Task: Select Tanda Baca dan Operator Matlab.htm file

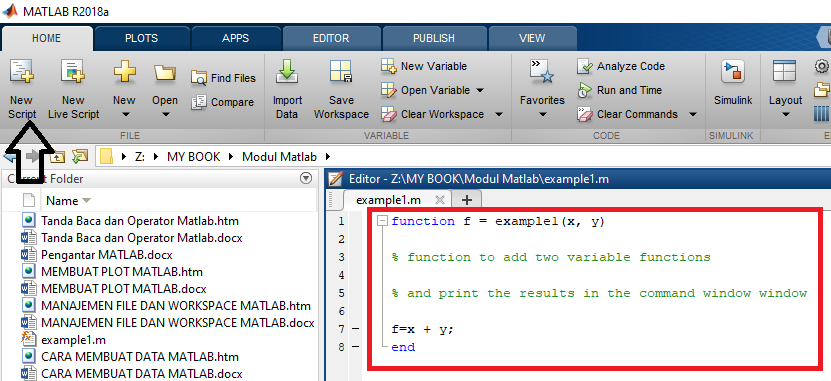Action: coord(140,220)
